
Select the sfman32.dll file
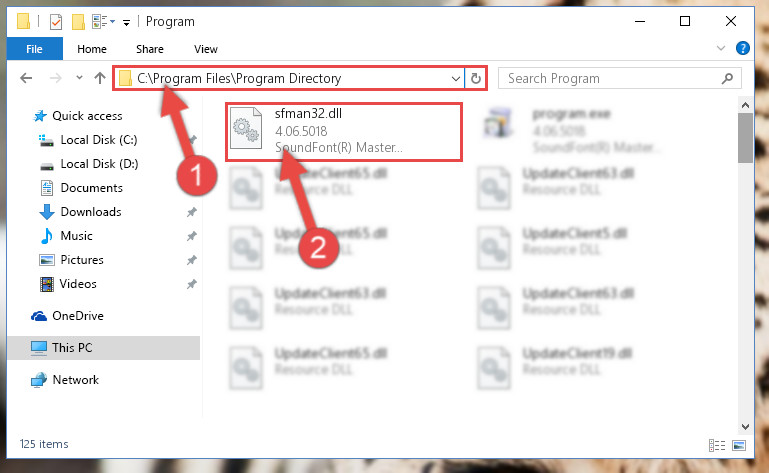[x=343, y=131]
